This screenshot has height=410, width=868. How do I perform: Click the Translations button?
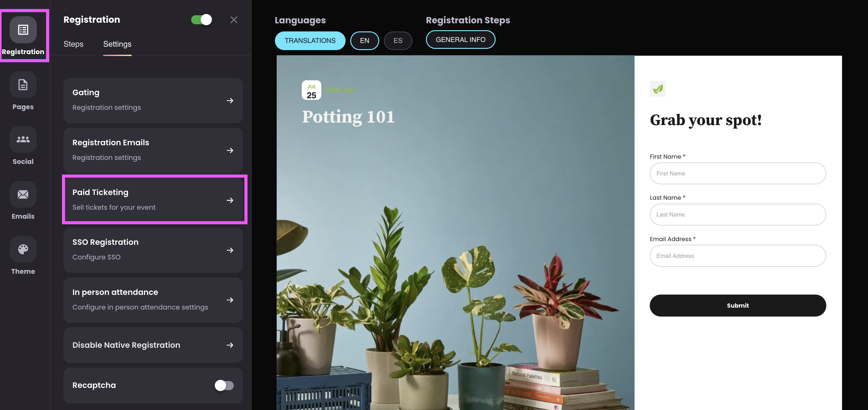[x=310, y=41]
